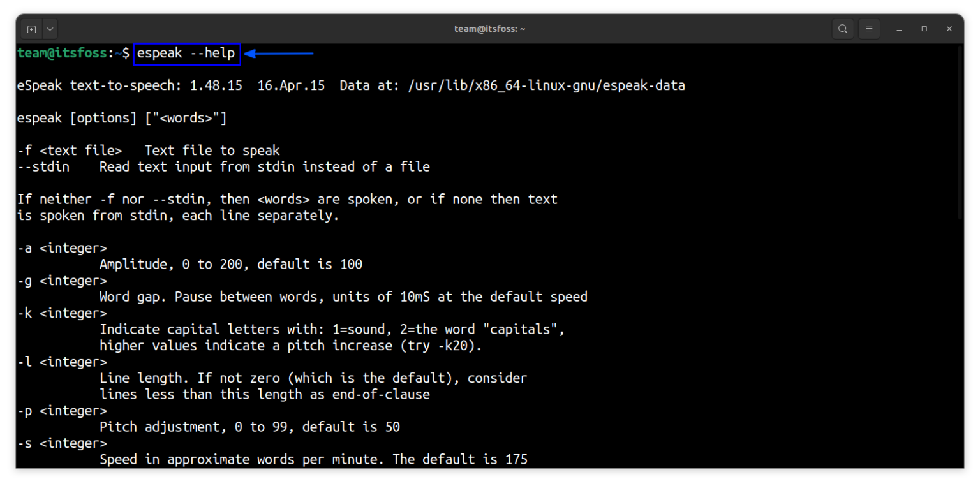Screen dimensions: 980x486
Task: Click the -a <integer> amplitude option
Action: tap(63, 248)
